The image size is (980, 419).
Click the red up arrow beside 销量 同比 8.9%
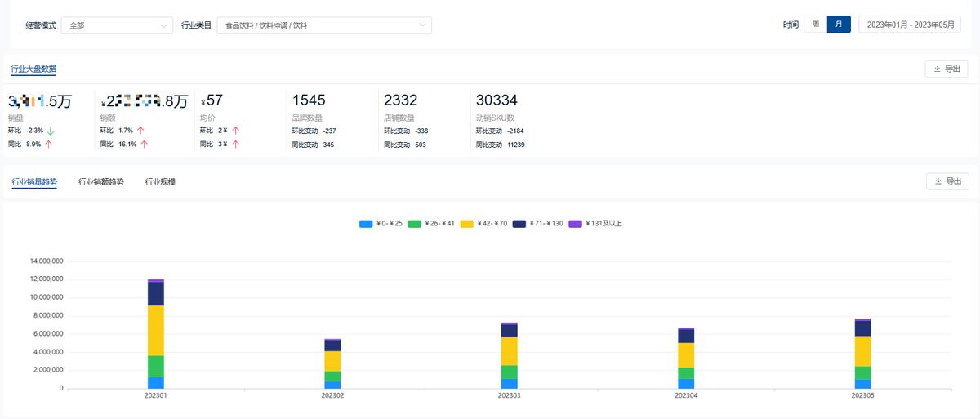pos(49,145)
